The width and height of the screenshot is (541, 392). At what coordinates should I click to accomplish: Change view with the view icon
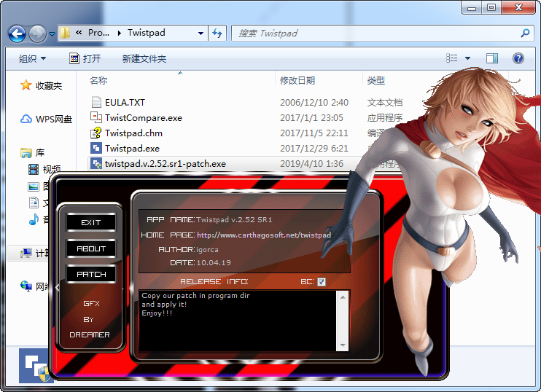(x=452, y=58)
